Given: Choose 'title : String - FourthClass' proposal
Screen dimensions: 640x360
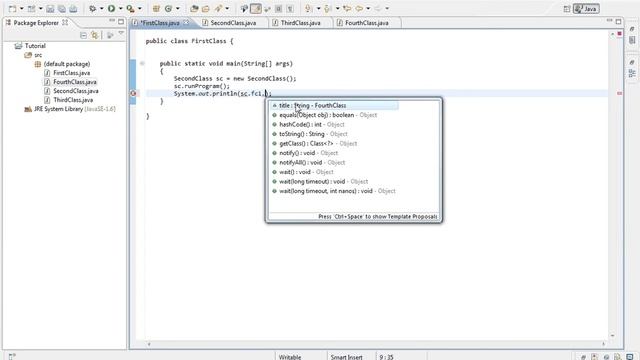Looking at the screenshot, I should click(334, 105).
